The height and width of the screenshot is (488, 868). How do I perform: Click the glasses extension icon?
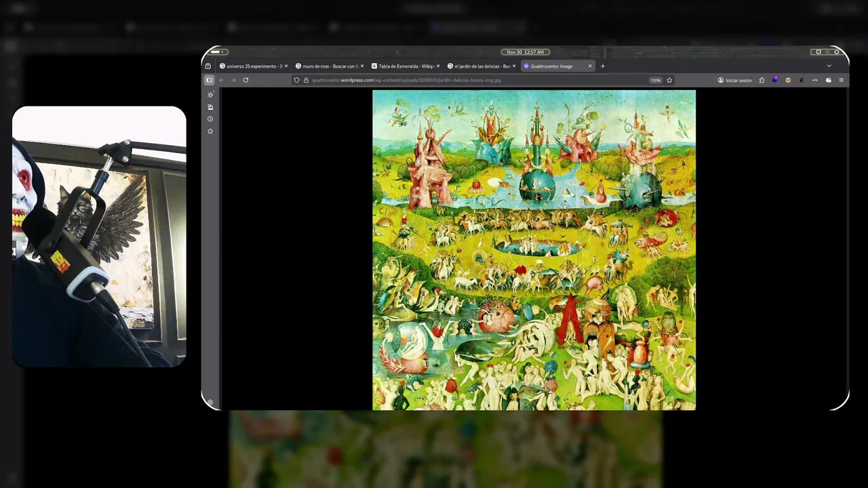coord(815,80)
